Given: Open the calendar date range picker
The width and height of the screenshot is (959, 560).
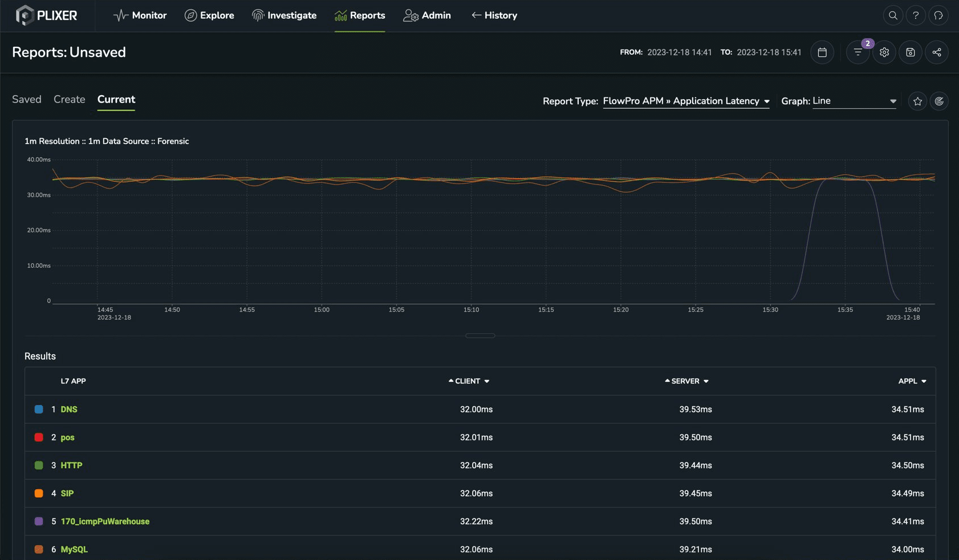Looking at the screenshot, I should [x=822, y=52].
